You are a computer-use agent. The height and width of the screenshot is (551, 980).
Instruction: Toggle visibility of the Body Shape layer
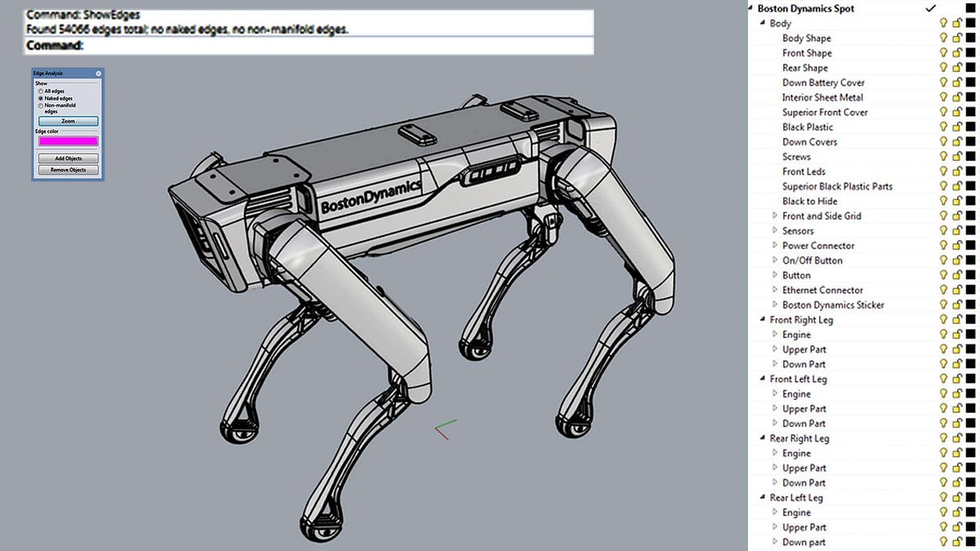tap(943, 38)
